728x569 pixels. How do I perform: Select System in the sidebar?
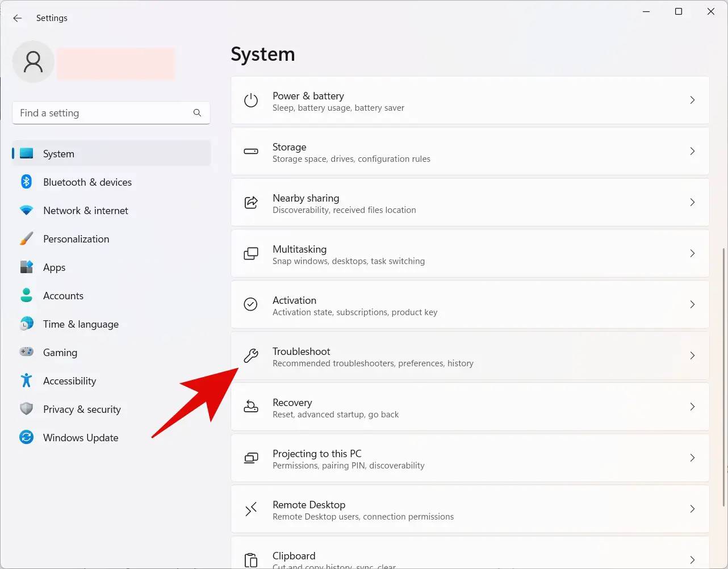pyautogui.click(x=111, y=153)
